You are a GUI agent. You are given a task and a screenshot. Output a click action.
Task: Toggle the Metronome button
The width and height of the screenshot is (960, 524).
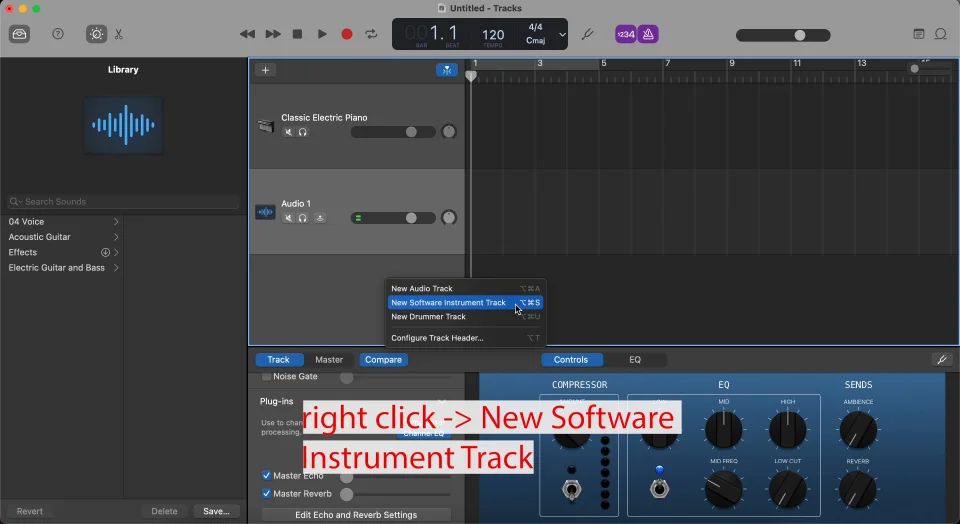[648, 34]
